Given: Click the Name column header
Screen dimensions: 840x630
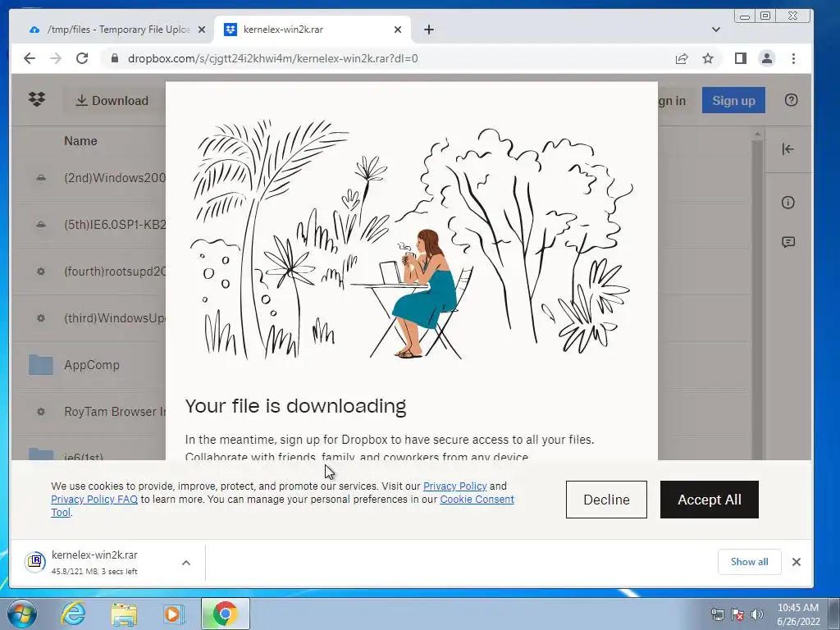Looking at the screenshot, I should (x=81, y=141).
